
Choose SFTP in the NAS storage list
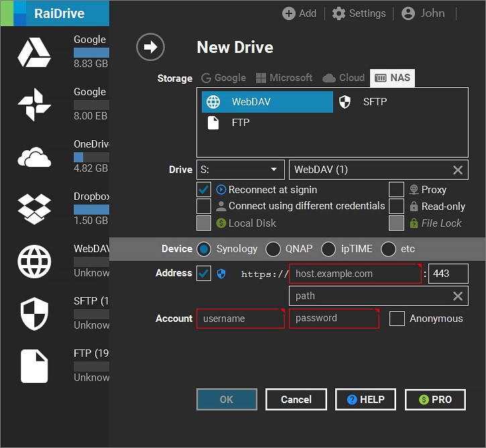coord(375,102)
